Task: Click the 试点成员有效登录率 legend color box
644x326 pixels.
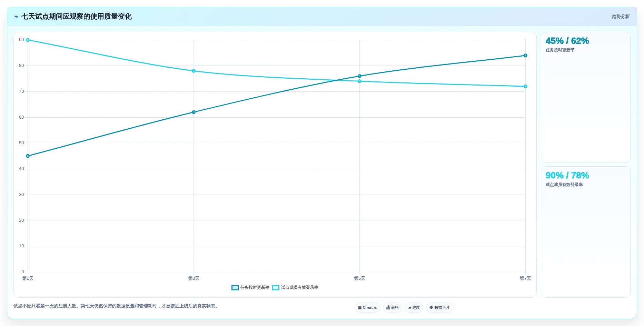Action: click(x=276, y=288)
